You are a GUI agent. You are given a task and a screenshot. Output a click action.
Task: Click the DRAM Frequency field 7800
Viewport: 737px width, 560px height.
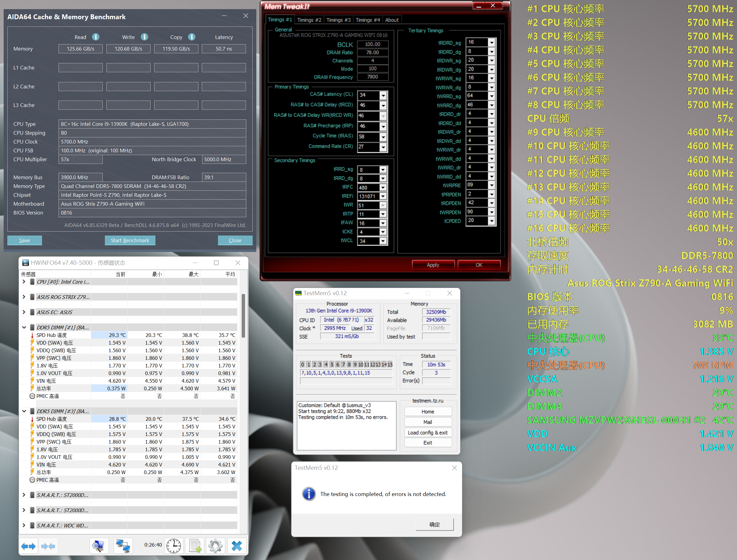(x=372, y=77)
